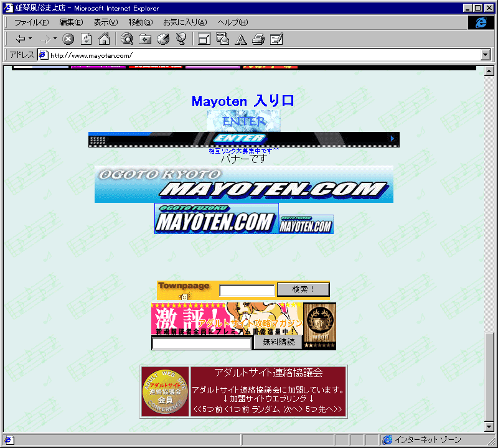Open the ヘルプ(H) menu
This screenshot has width=498, height=448.
pos(232,22)
